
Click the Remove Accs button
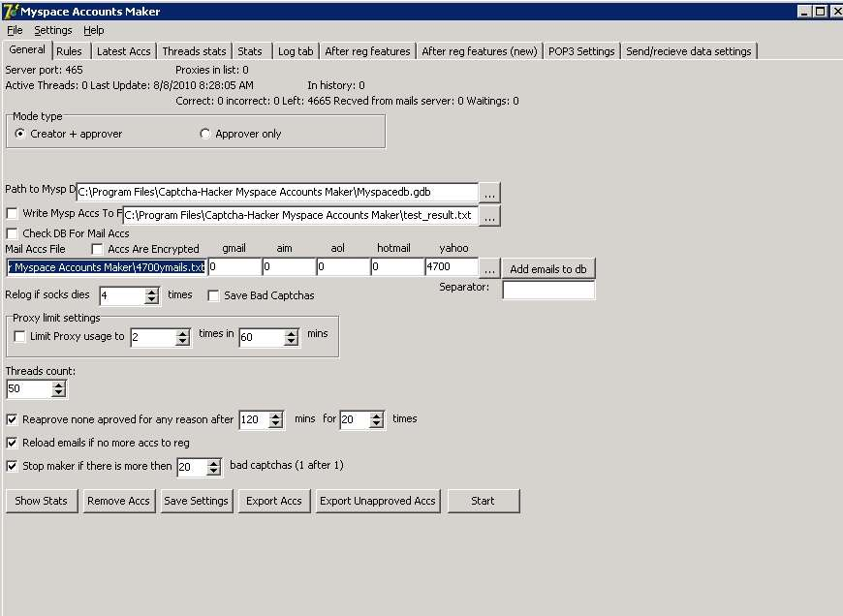pos(118,501)
